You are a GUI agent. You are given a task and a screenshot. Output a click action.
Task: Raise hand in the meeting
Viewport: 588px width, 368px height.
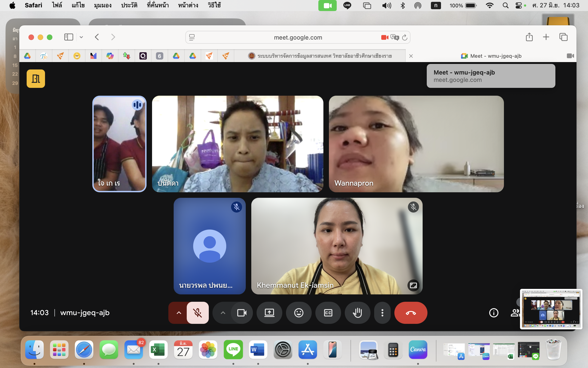click(x=357, y=313)
